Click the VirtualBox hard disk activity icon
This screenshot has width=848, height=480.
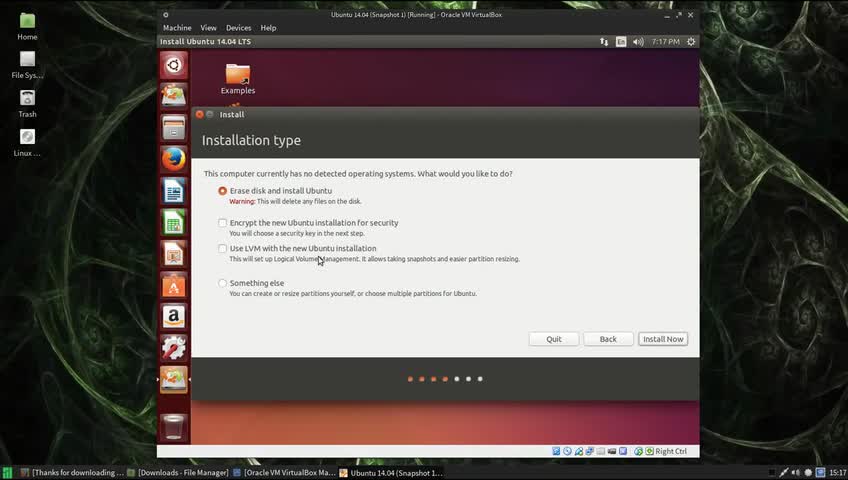coord(556,451)
